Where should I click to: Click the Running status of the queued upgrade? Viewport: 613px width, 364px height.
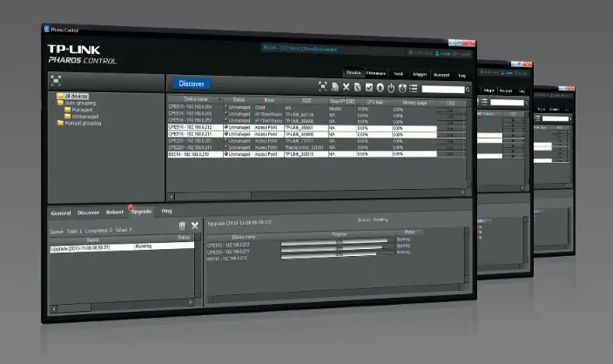click(144, 246)
